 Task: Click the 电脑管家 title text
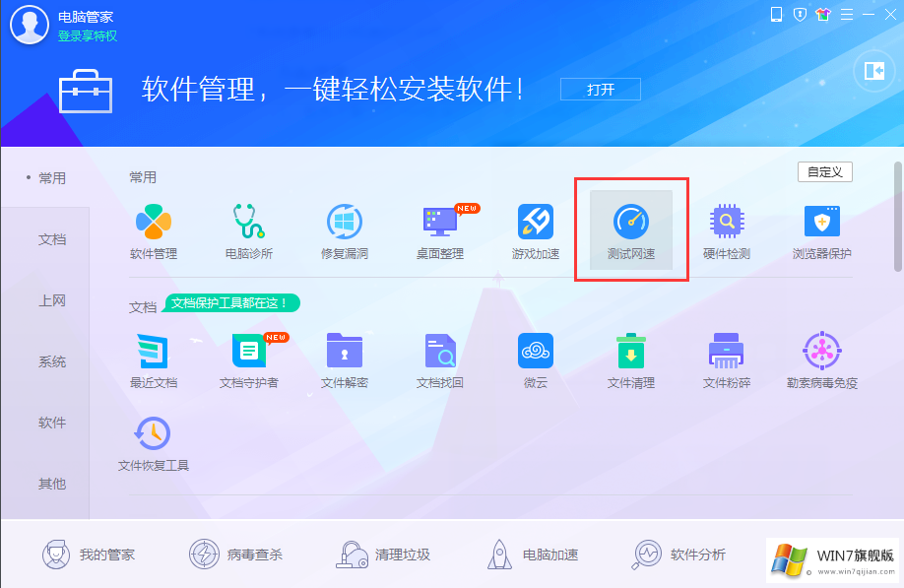point(86,17)
